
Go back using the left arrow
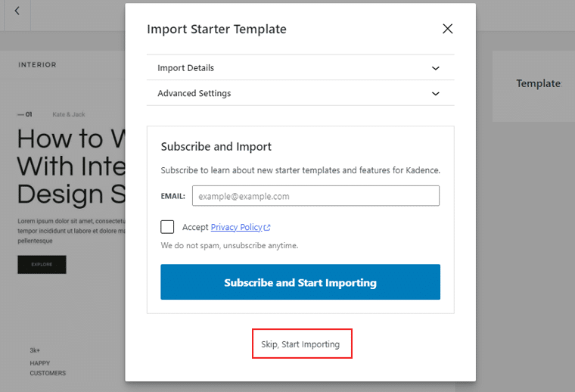click(17, 11)
